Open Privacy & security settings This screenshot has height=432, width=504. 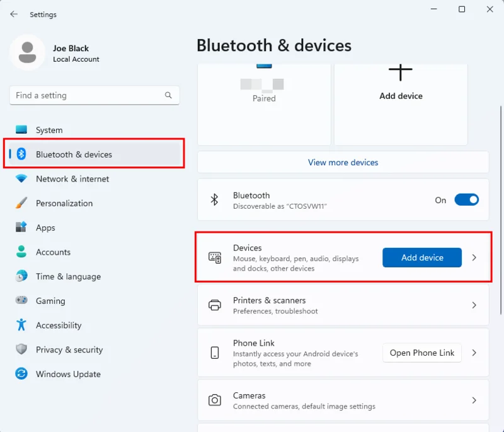click(94, 349)
